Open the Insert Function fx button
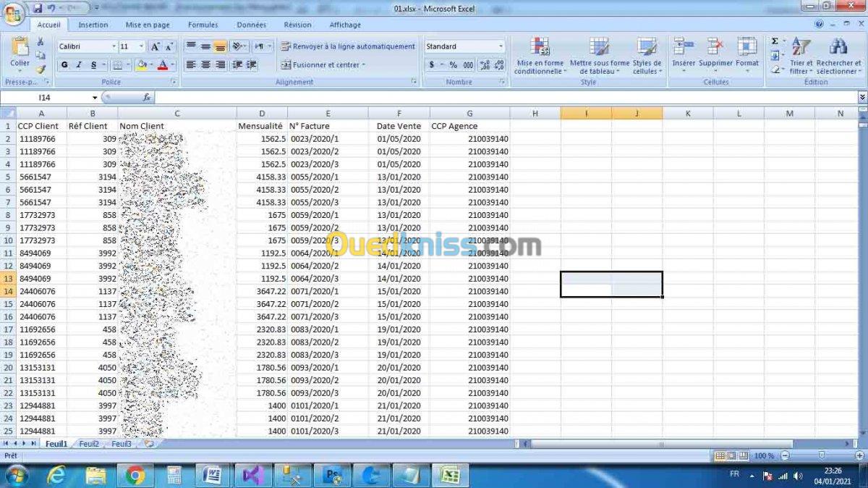Viewport: 868px width, 488px height. point(146,97)
